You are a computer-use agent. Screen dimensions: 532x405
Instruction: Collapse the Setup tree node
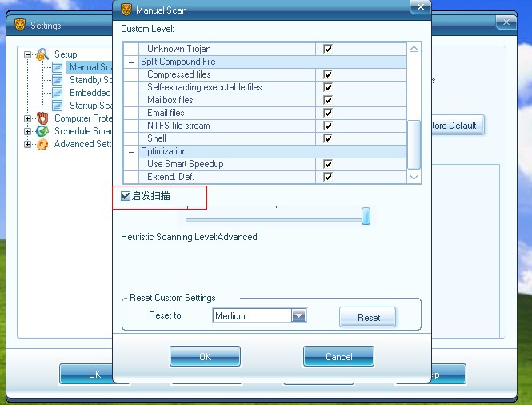click(27, 54)
